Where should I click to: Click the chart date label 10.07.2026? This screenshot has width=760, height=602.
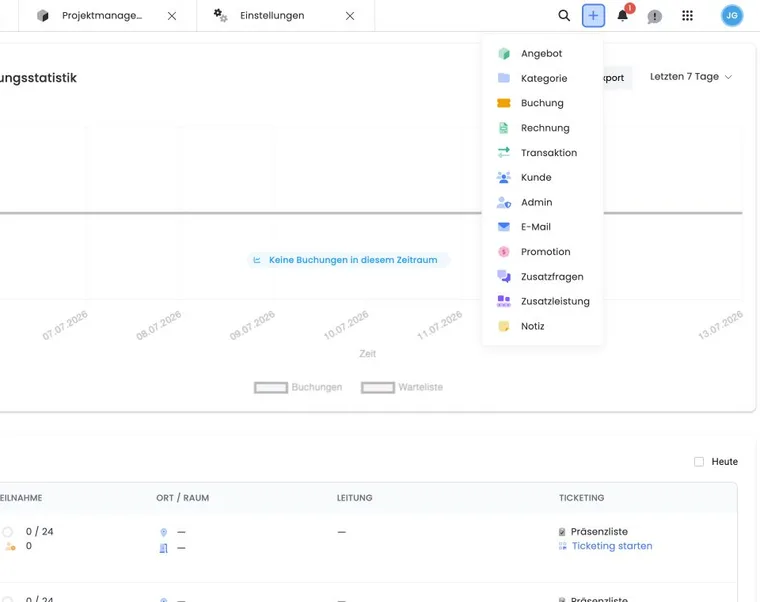point(346,325)
